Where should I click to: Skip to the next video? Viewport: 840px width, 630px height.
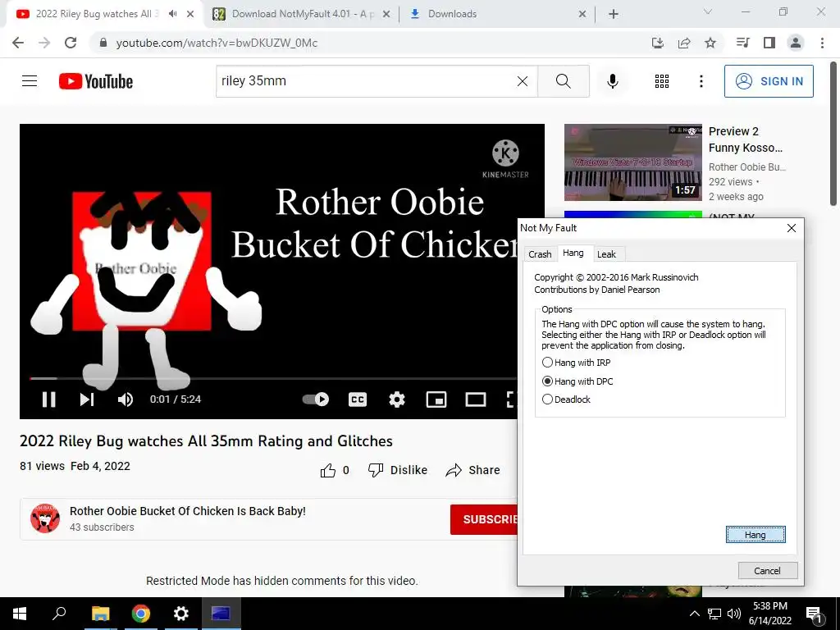coord(87,399)
